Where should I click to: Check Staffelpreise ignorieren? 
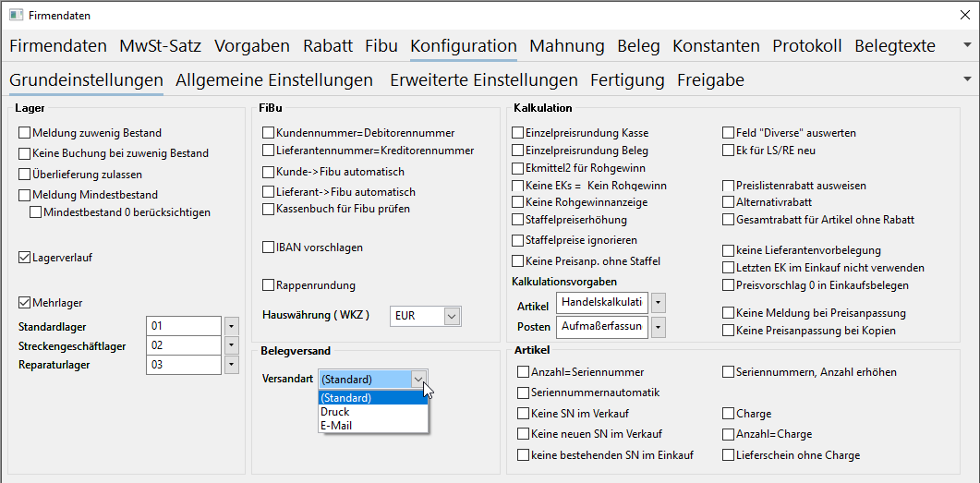[517, 240]
